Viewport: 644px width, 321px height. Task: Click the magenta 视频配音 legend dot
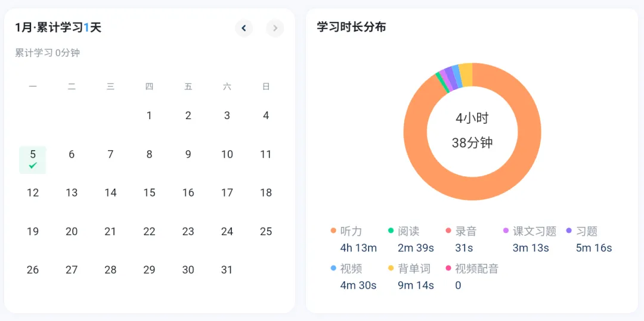pyautogui.click(x=448, y=268)
